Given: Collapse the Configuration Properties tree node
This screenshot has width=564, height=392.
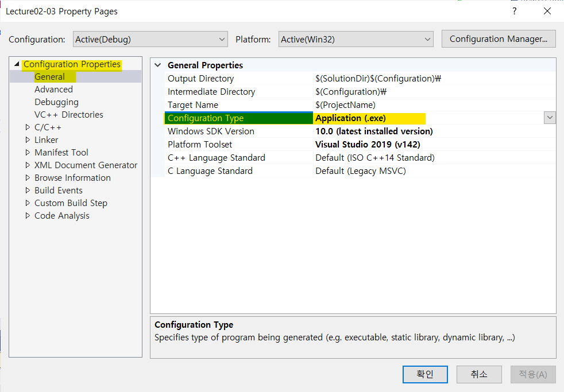Looking at the screenshot, I should (17, 64).
